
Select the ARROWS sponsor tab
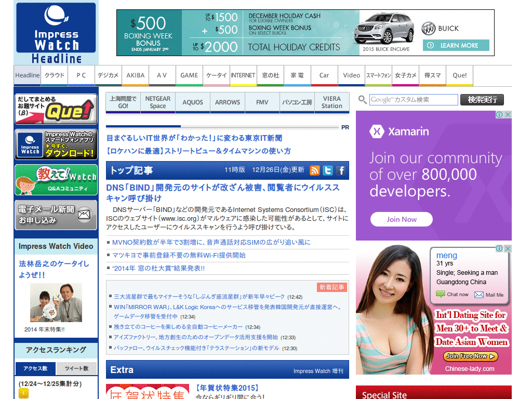tap(228, 102)
